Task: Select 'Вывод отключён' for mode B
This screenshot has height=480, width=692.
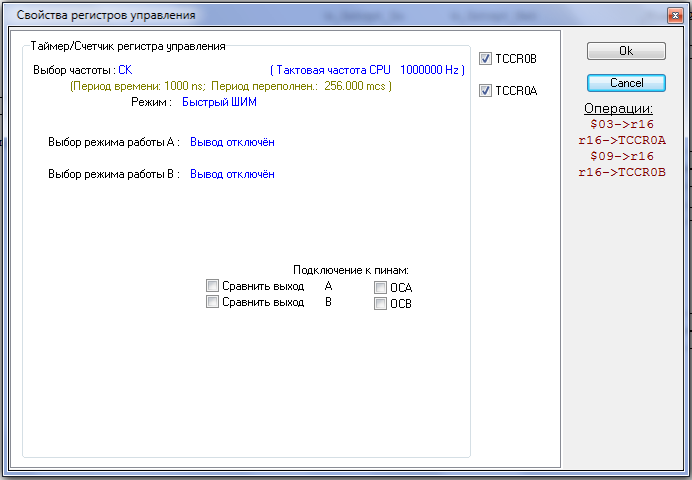Action: 232,174
